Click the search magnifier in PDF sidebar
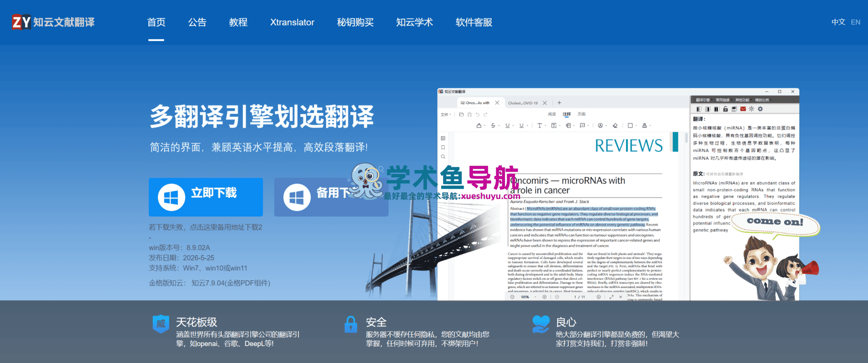 tap(443, 157)
